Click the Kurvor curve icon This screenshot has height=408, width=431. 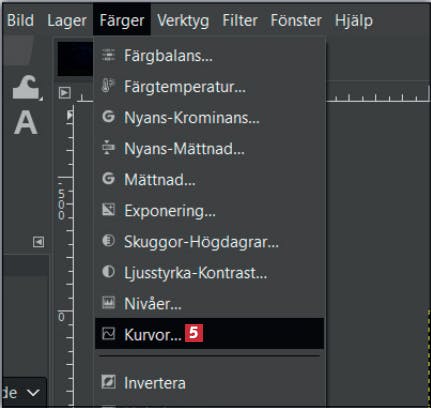click(108, 333)
